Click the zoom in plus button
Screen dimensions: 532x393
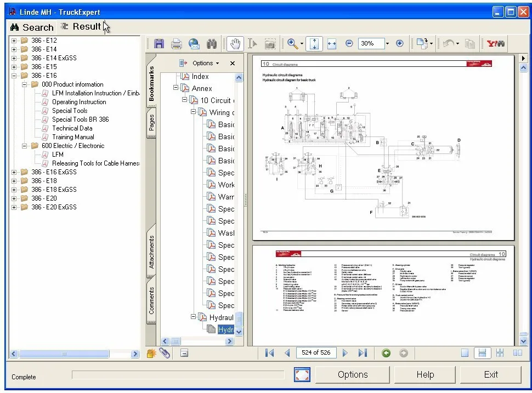pos(400,43)
